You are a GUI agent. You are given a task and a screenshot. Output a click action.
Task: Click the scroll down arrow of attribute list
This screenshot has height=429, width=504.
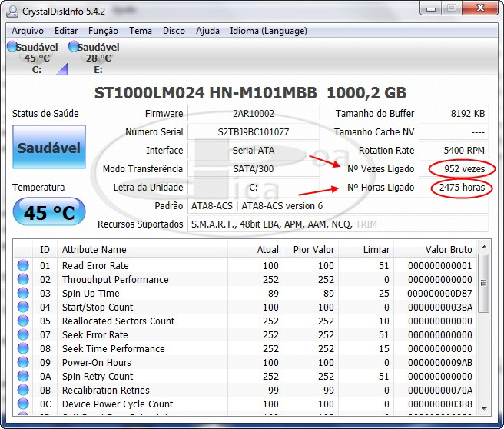click(484, 409)
